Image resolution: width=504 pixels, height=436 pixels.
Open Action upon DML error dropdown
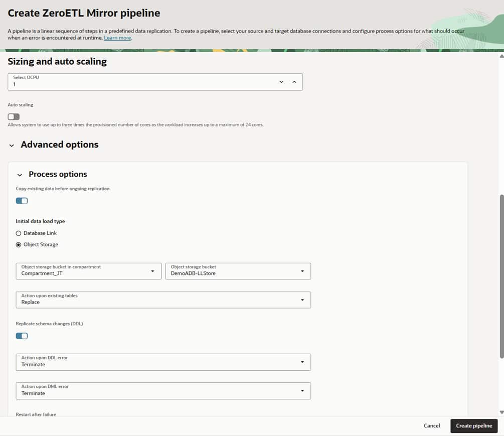(x=163, y=391)
